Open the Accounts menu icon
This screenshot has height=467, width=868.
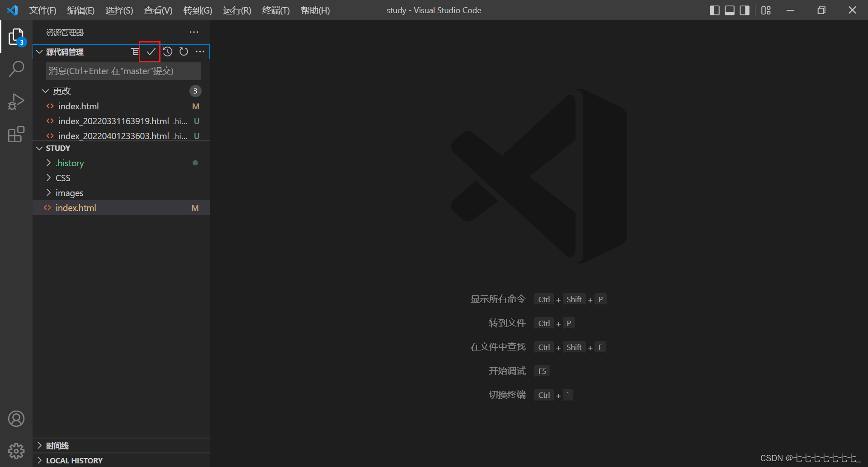[x=16, y=419]
